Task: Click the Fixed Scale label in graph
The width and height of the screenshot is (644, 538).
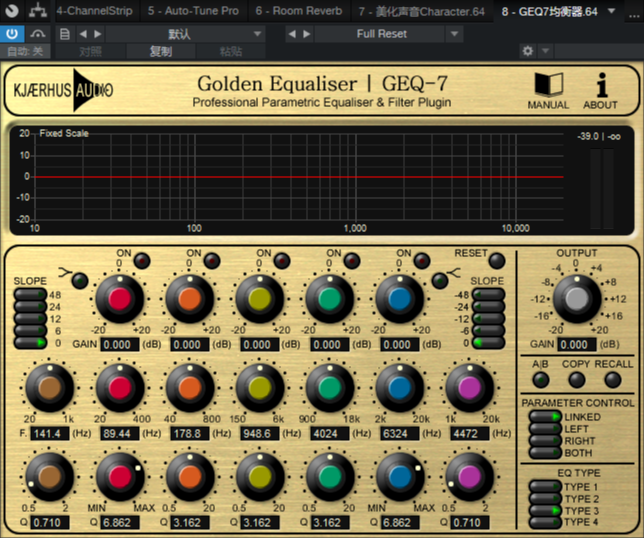Action: click(x=64, y=133)
